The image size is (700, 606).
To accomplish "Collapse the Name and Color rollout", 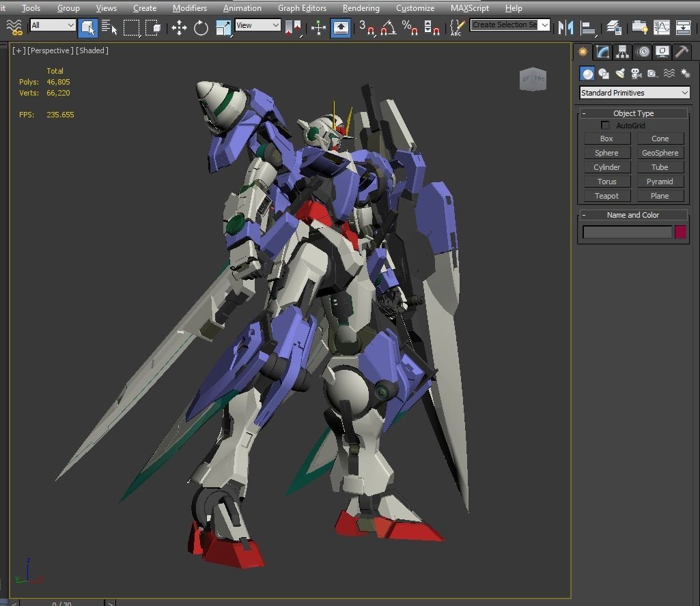I will [633, 215].
